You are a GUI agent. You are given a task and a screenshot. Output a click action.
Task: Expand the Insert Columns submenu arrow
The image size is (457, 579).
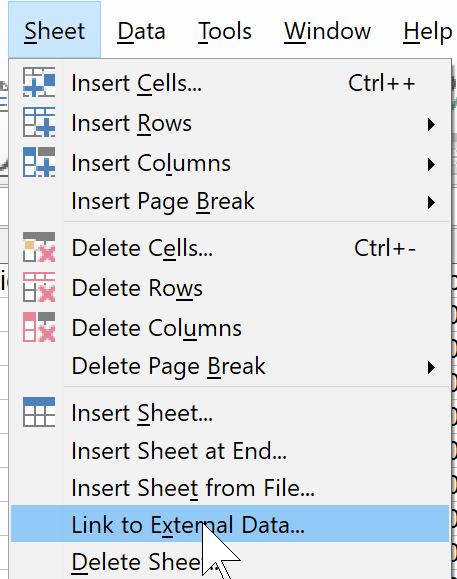[x=431, y=164]
